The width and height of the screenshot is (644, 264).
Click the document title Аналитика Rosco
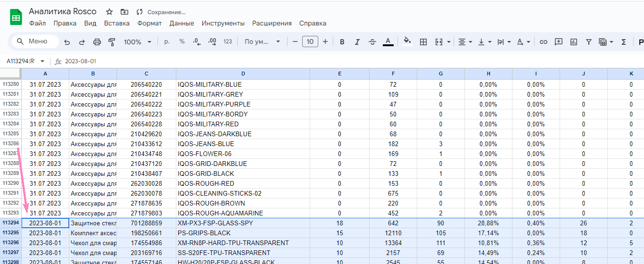[x=63, y=11]
